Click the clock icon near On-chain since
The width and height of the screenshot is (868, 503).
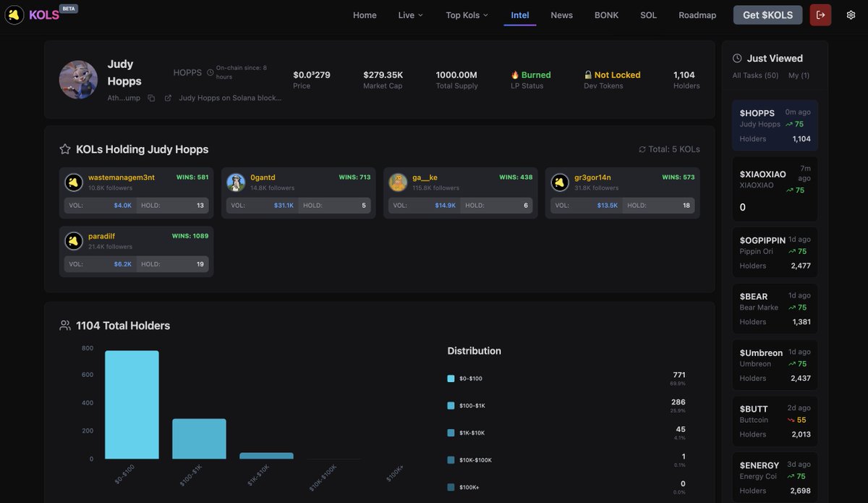210,72
